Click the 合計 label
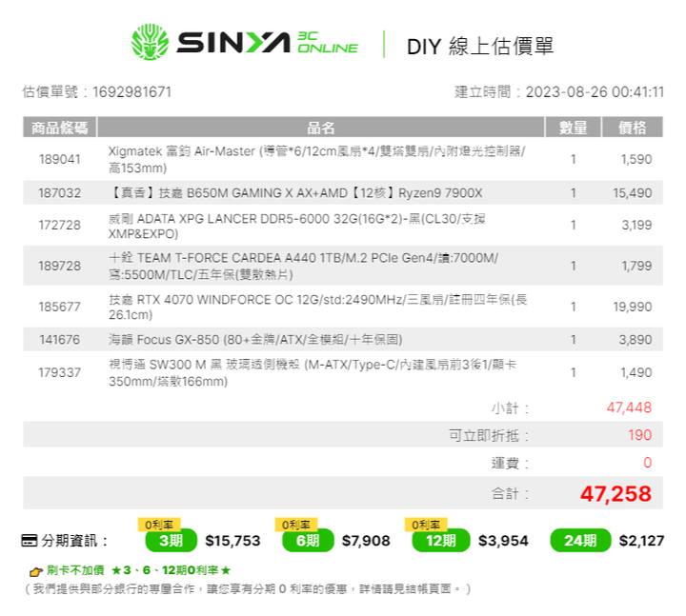The height and width of the screenshot is (616, 686). 510,494
